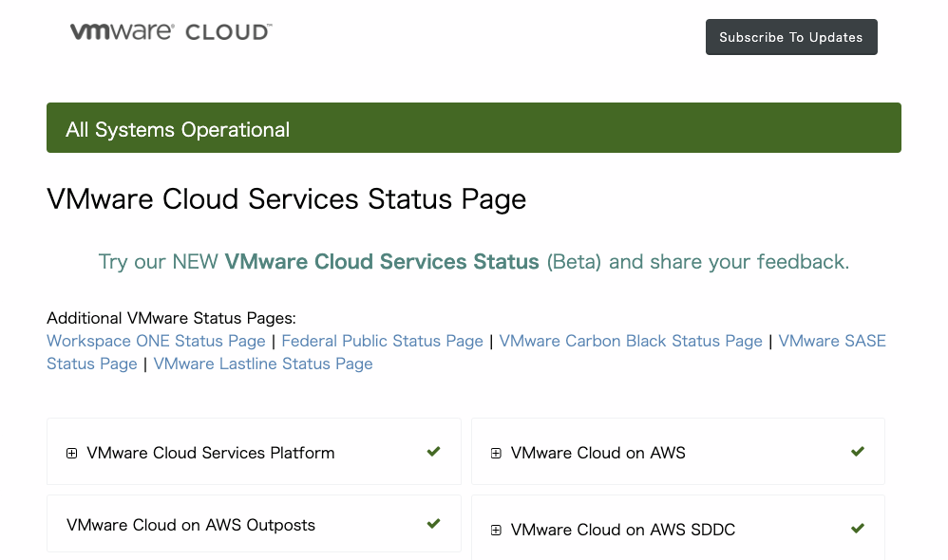The height and width of the screenshot is (560, 948).
Task: Click the checkmark beside VMware Cloud Services Platform
Action: pyautogui.click(x=433, y=452)
